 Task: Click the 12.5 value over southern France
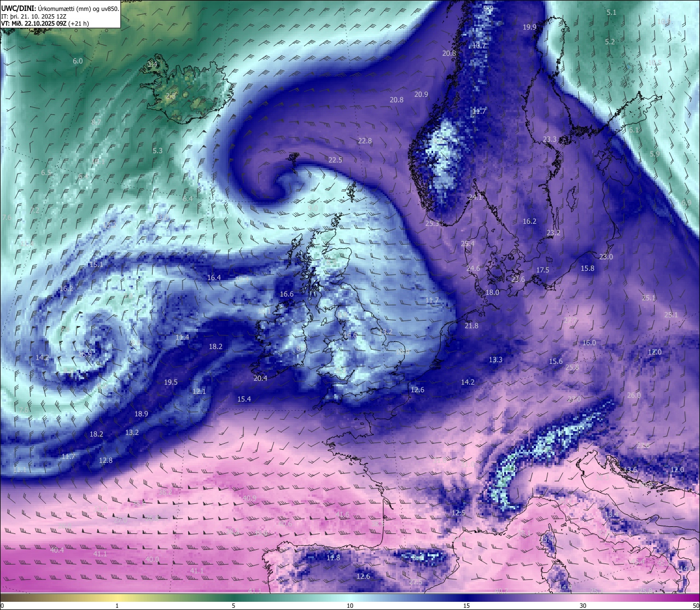pyautogui.click(x=458, y=513)
